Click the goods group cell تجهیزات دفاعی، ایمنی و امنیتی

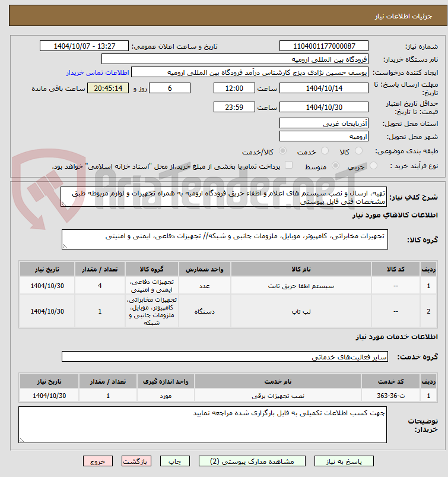[x=152, y=286]
